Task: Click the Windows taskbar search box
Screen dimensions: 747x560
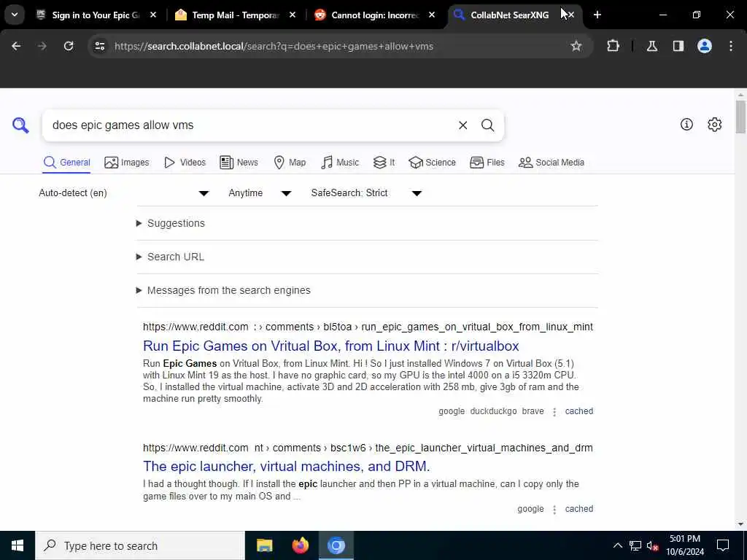Action: click(x=140, y=545)
